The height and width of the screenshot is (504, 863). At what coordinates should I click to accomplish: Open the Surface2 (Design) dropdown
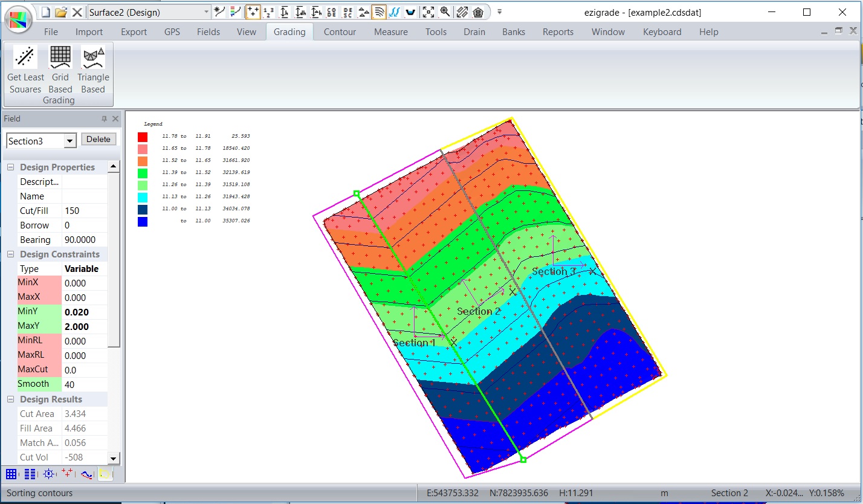[x=206, y=11]
